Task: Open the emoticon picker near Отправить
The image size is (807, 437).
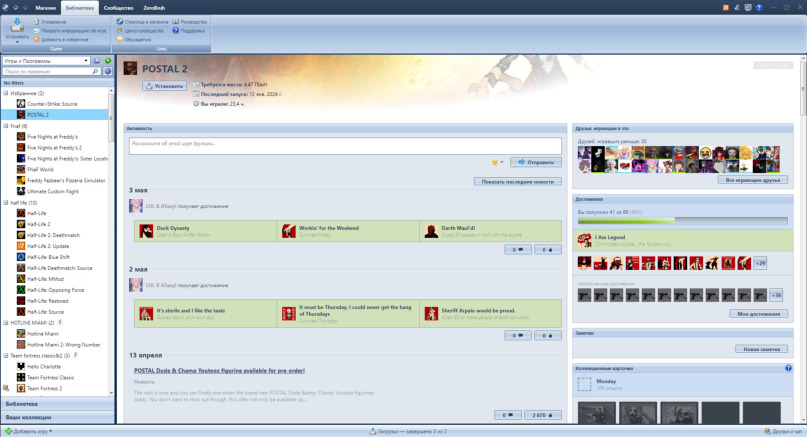Action: pos(497,162)
